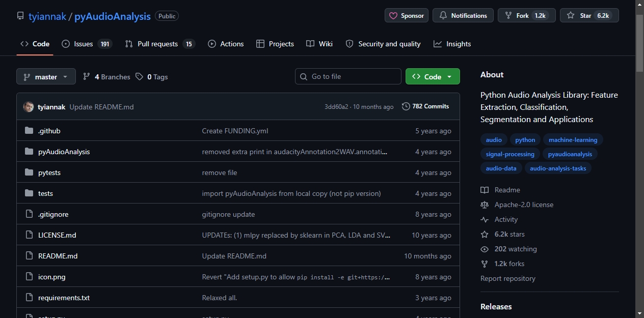Click the file icon for requirements.txt
The height and width of the screenshot is (318, 644).
[29, 298]
